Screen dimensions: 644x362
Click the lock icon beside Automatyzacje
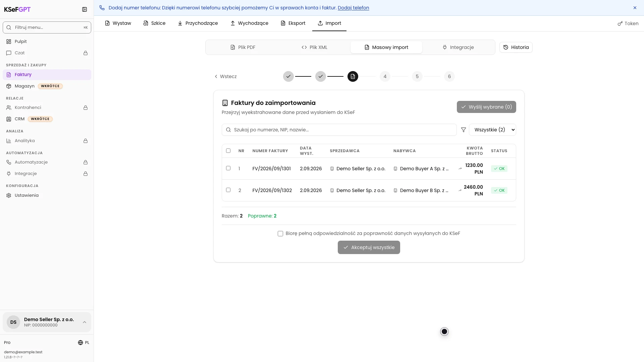86,162
